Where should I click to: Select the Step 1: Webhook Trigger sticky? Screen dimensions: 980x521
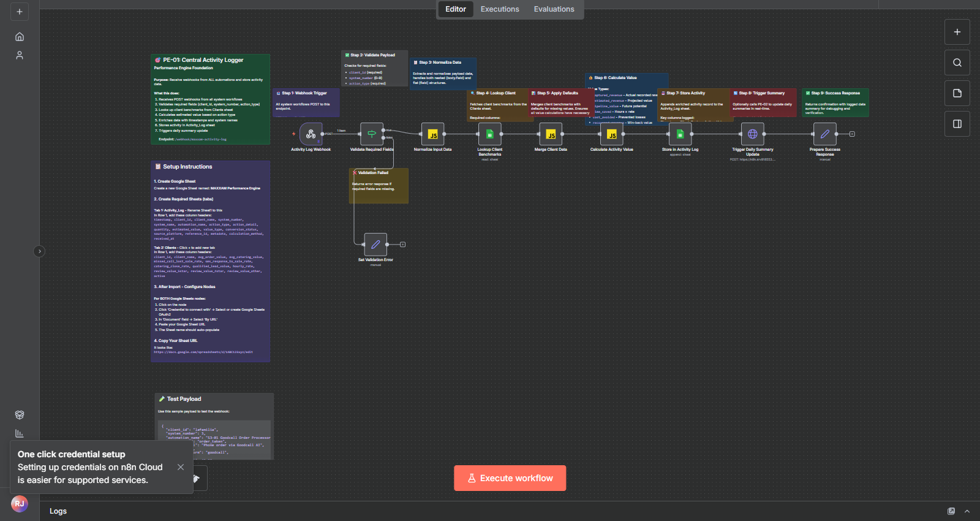306,102
